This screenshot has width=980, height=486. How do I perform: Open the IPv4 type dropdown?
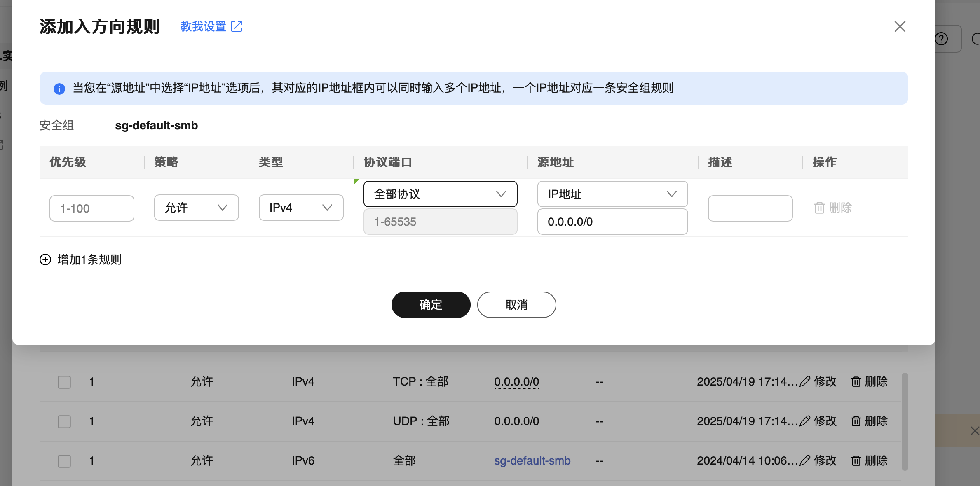[x=301, y=208]
